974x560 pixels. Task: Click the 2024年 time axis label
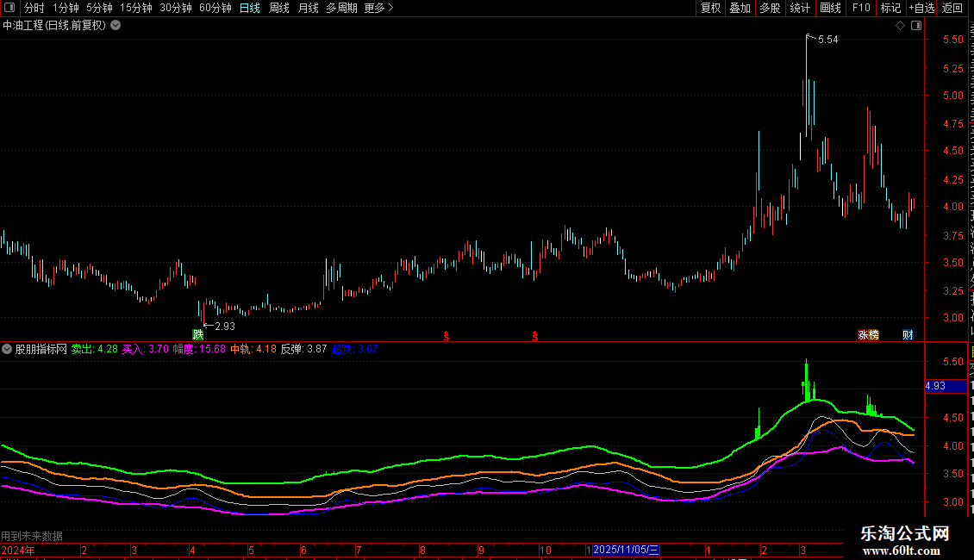[18, 551]
